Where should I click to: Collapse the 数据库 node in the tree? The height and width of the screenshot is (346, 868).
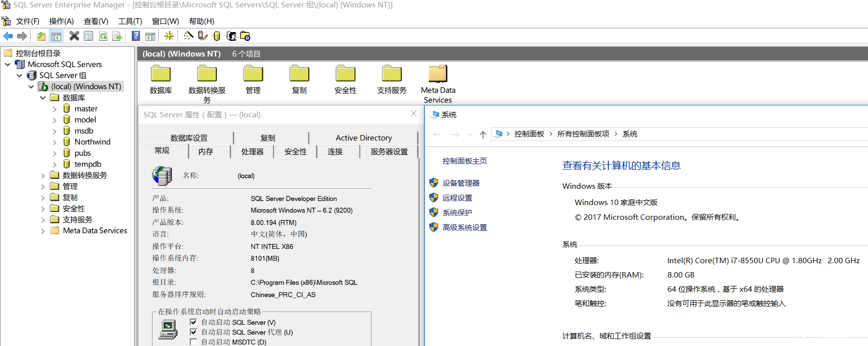[43, 98]
